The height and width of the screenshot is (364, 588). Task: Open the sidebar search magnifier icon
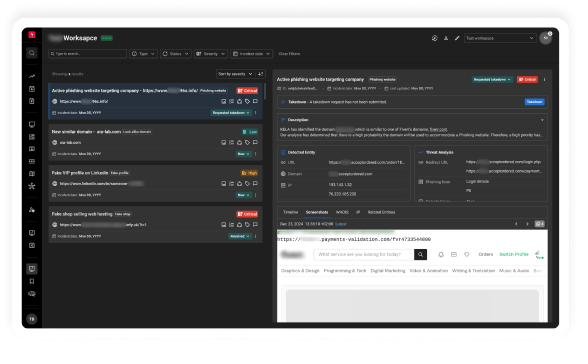click(x=32, y=53)
